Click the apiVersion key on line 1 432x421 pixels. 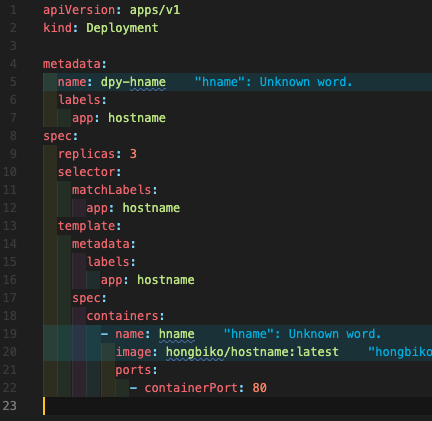click(79, 10)
